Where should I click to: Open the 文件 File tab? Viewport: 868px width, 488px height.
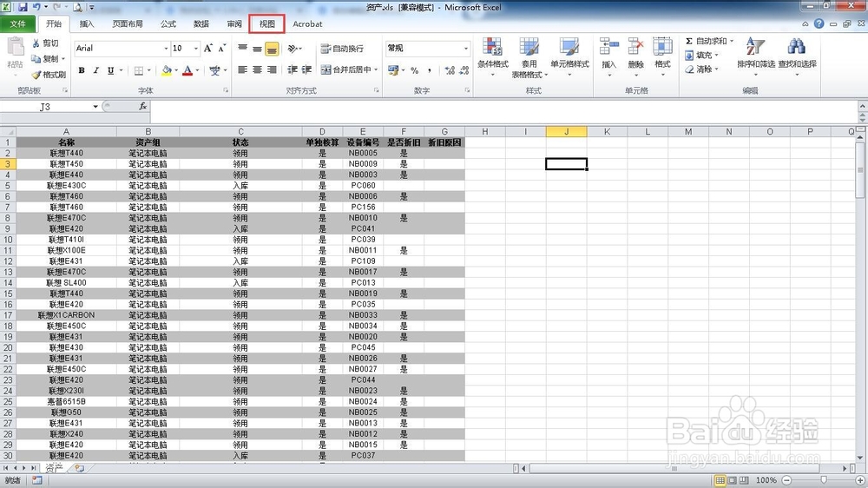tap(17, 23)
